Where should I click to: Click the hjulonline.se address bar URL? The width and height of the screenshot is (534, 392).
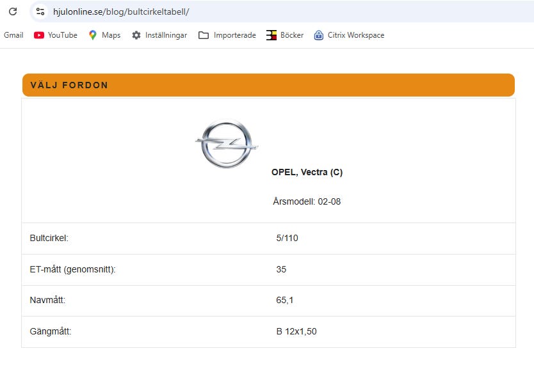coord(121,12)
